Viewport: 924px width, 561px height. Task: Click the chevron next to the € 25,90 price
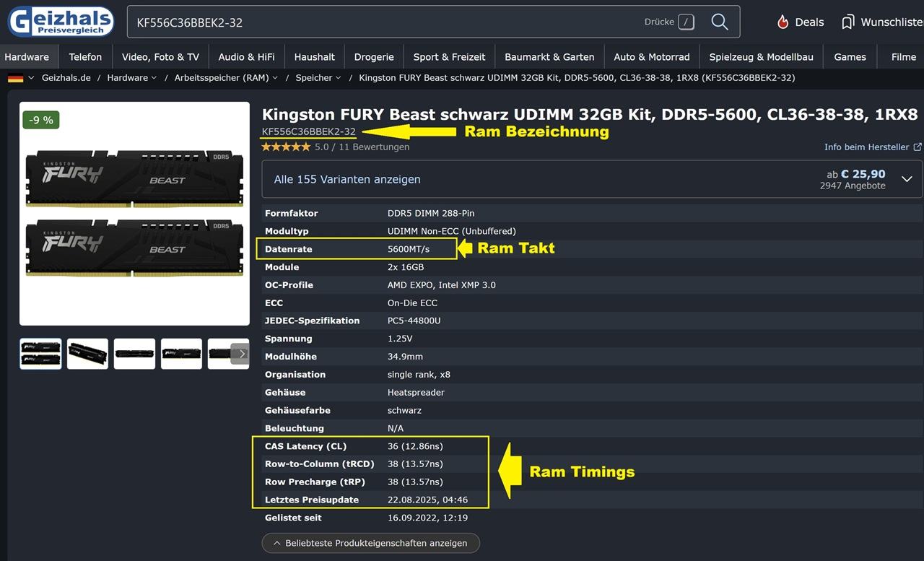point(907,179)
